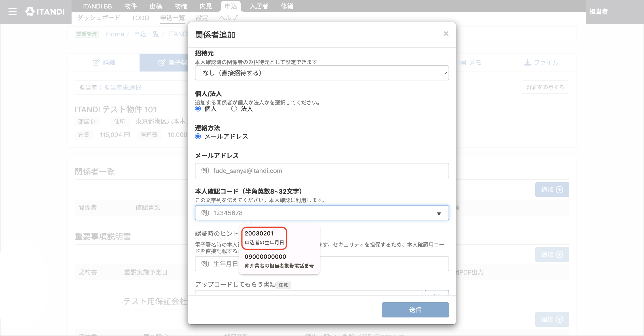The width and height of the screenshot is (644, 336).
Task: Click the 追加 button near テスト用保証会社
Action: point(552,319)
